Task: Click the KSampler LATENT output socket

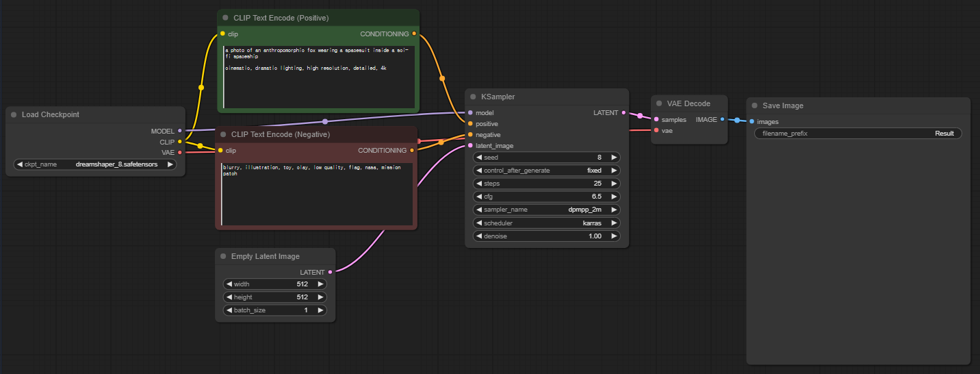Action: click(x=623, y=112)
